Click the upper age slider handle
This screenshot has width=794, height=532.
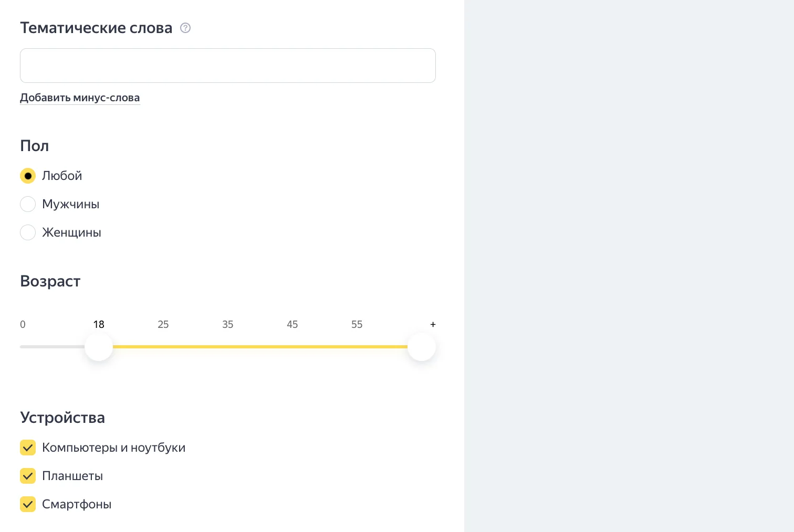pyautogui.click(x=422, y=347)
